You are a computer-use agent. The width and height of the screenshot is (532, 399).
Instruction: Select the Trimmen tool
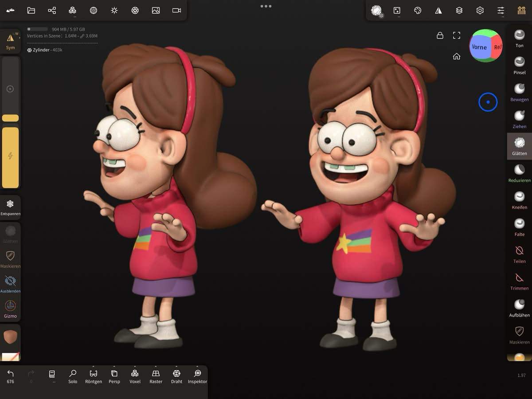pos(519,281)
